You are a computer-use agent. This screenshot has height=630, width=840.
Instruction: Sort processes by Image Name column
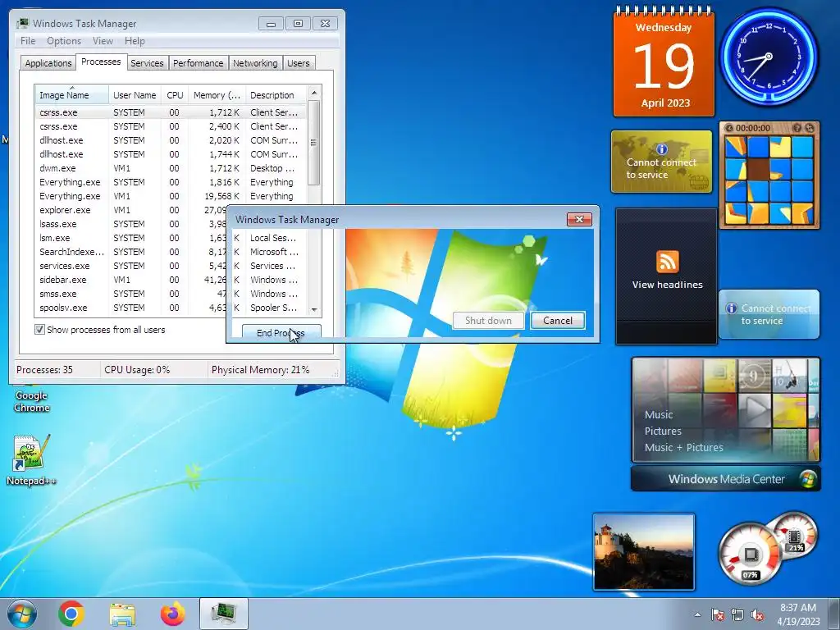(71, 95)
